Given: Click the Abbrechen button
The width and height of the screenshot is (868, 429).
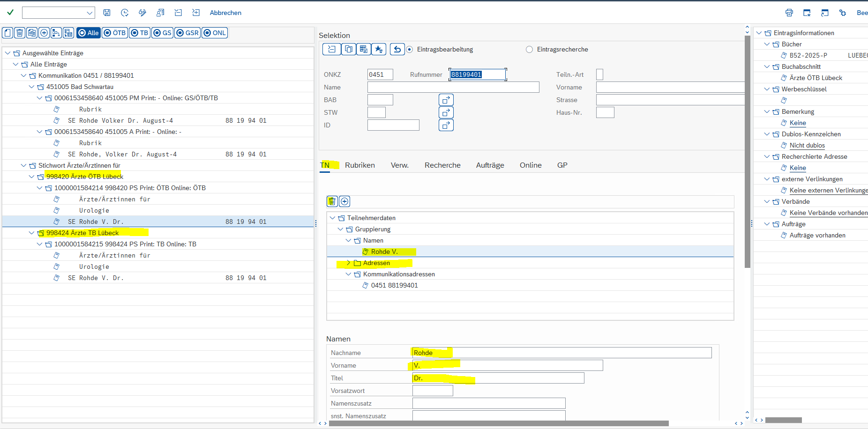Looking at the screenshot, I should pyautogui.click(x=225, y=13).
